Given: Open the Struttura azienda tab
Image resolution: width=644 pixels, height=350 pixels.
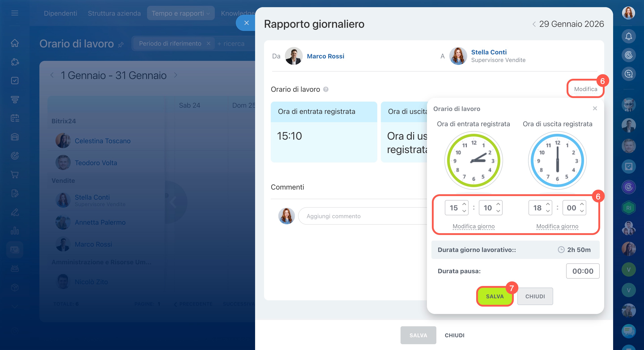Looking at the screenshot, I should pos(114,13).
